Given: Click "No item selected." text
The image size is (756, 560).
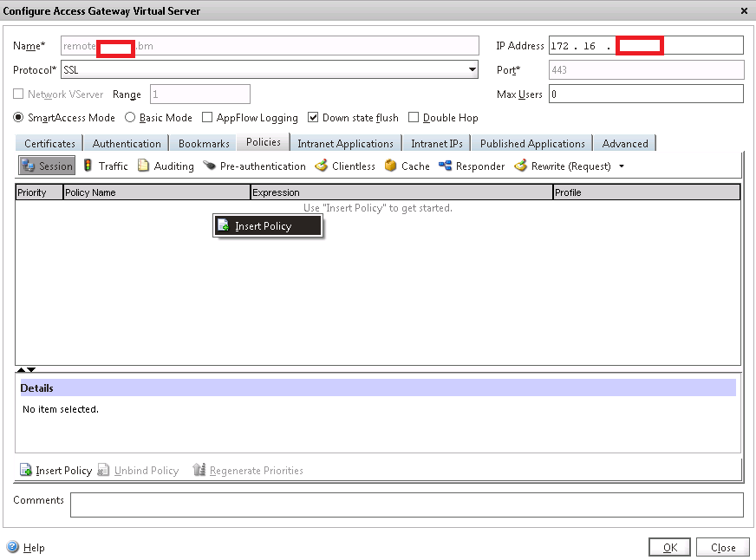Looking at the screenshot, I should (x=61, y=409).
